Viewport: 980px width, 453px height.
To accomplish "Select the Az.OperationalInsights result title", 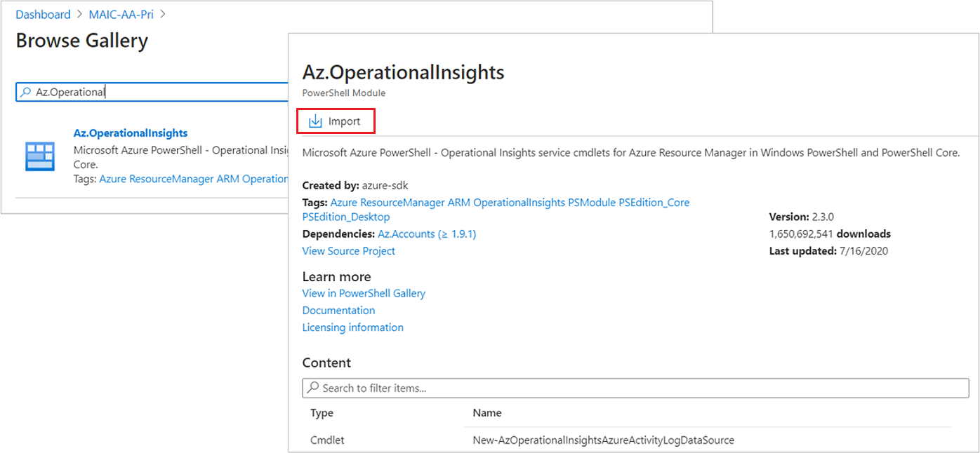I will (131, 133).
